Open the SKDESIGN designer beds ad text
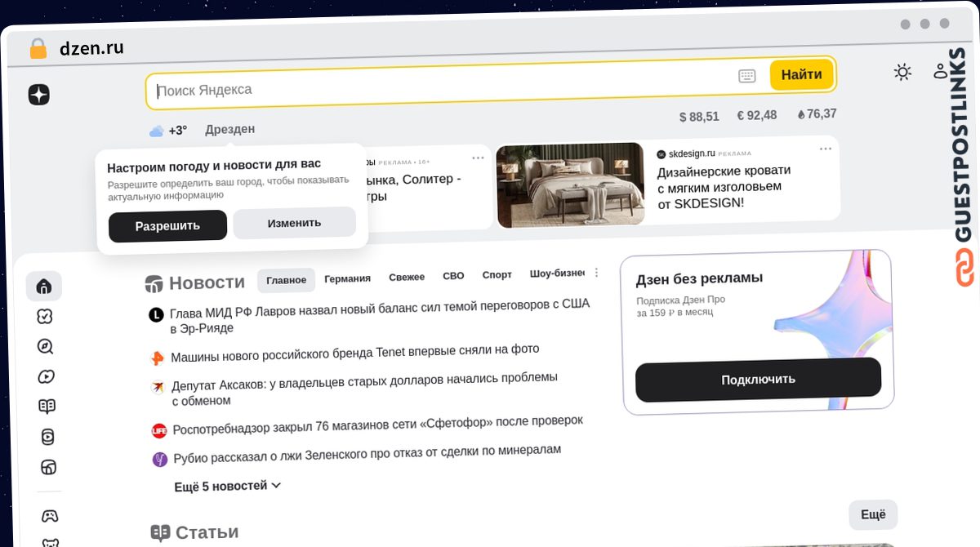Screen dimensions: 980x547 pyautogui.click(x=724, y=187)
